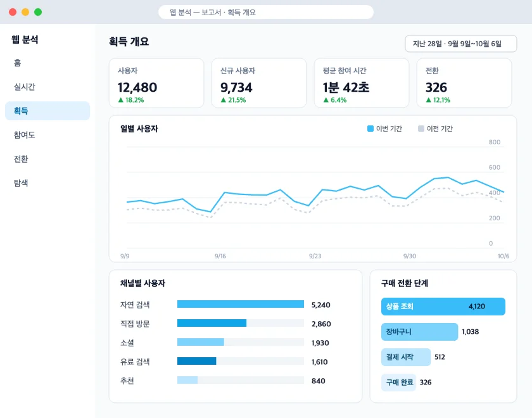Click the 소셜 channel bar
The image size is (532, 418).
point(201,342)
